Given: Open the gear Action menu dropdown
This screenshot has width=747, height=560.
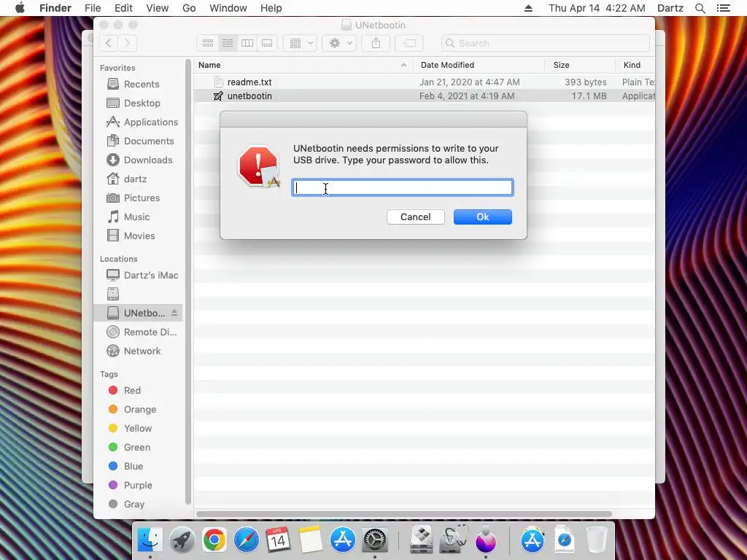Looking at the screenshot, I should point(339,43).
